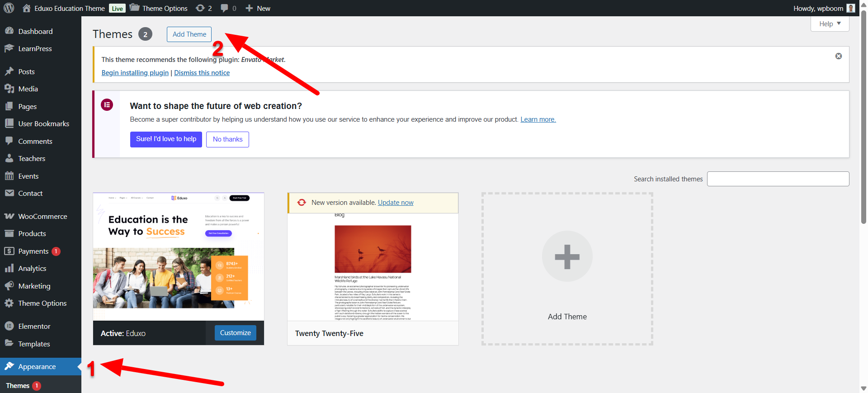Open the Twenty Twenty-Five theme thumbnail
The image size is (868, 393).
click(x=373, y=267)
